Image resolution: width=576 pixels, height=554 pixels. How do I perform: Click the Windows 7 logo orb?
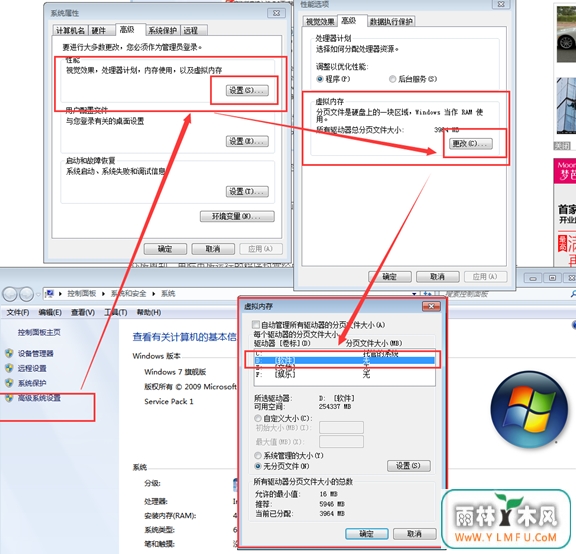pyautogui.click(x=529, y=409)
